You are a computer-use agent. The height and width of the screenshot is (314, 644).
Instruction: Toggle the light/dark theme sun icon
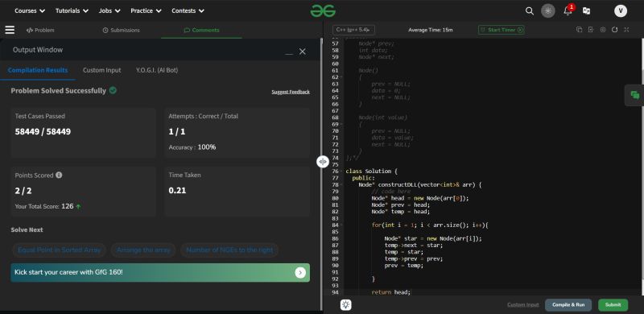coord(548,11)
